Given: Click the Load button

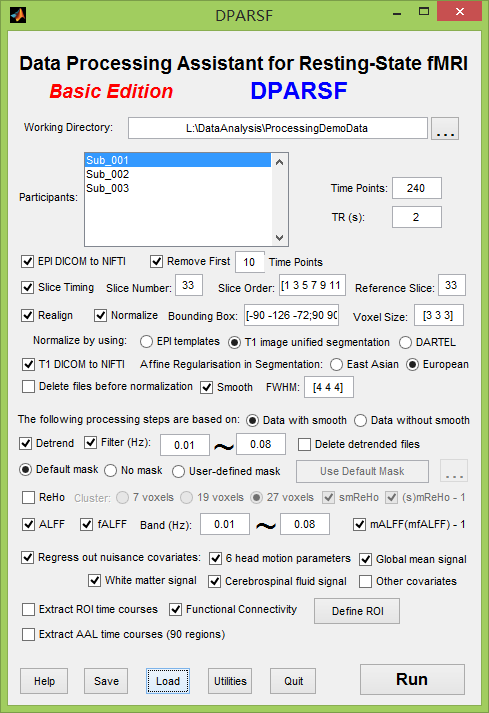Looking at the screenshot, I should pyautogui.click(x=168, y=681).
